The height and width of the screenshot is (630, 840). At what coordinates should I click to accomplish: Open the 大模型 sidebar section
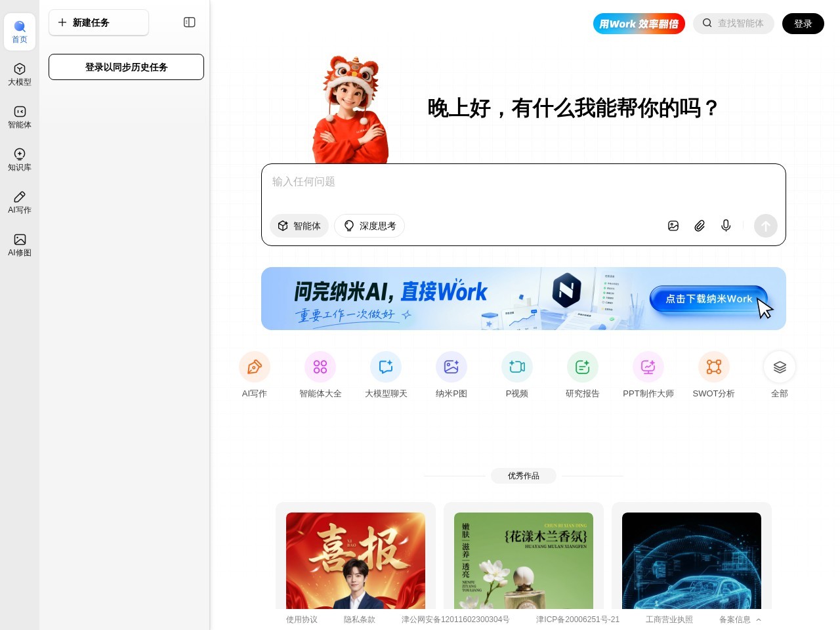pos(20,74)
